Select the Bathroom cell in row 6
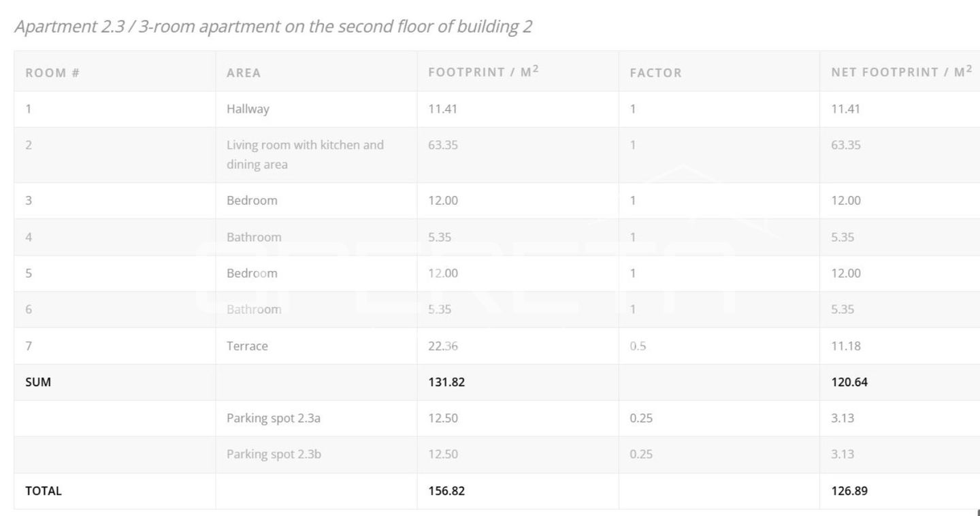Screen dimensions: 980x516 [x=254, y=309]
